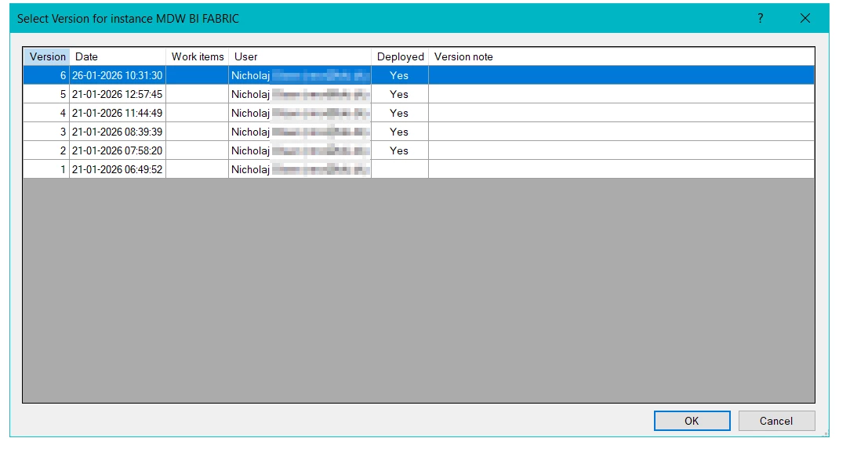The height and width of the screenshot is (449, 868).
Task: Click version number 5 cell
Action: click(x=46, y=94)
